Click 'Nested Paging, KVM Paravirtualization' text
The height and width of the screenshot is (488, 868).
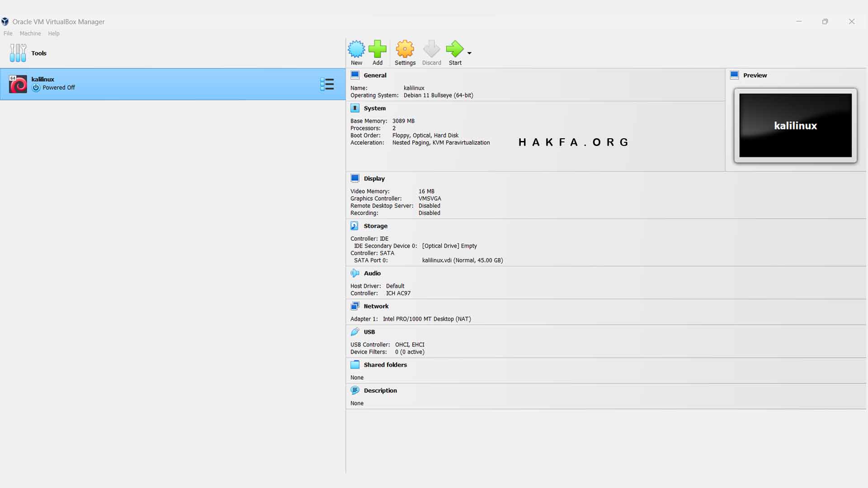[441, 143]
